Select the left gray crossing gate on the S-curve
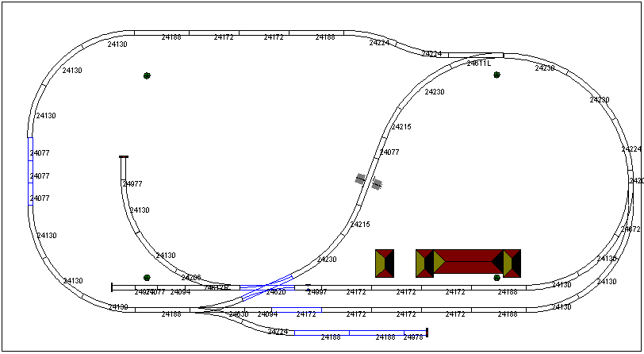The image size is (644, 354). point(360,180)
